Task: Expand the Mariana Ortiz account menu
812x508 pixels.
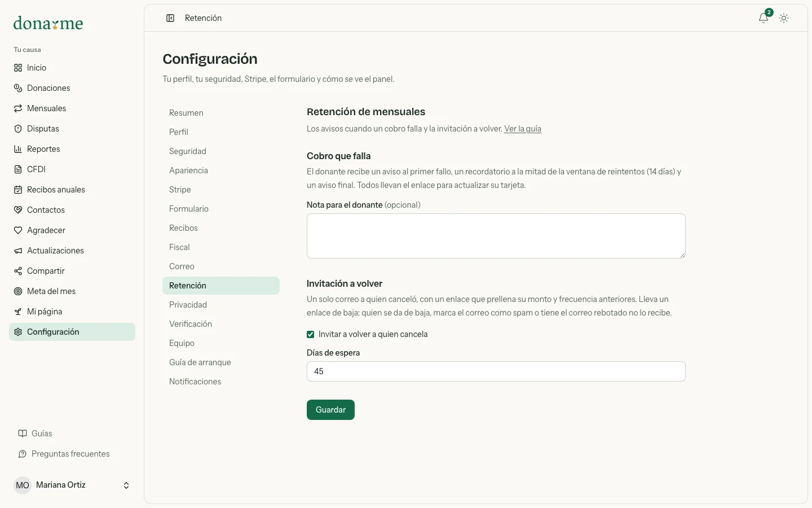Action: click(x=72, y=485)
